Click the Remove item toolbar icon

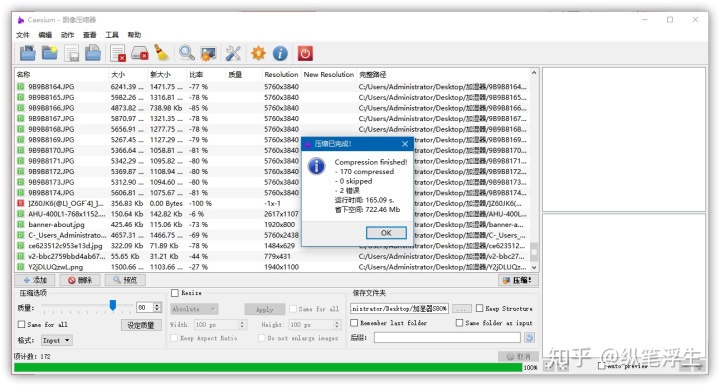[x=118, y=54]
